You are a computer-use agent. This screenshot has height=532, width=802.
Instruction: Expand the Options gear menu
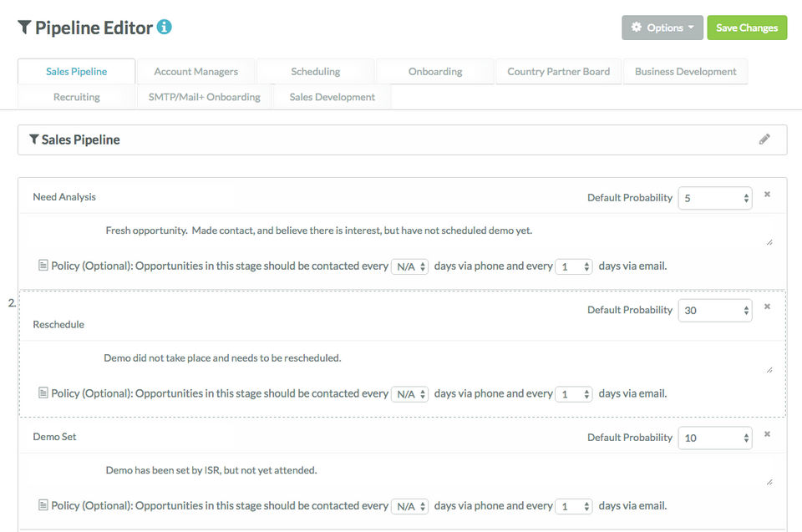[662, 28]
